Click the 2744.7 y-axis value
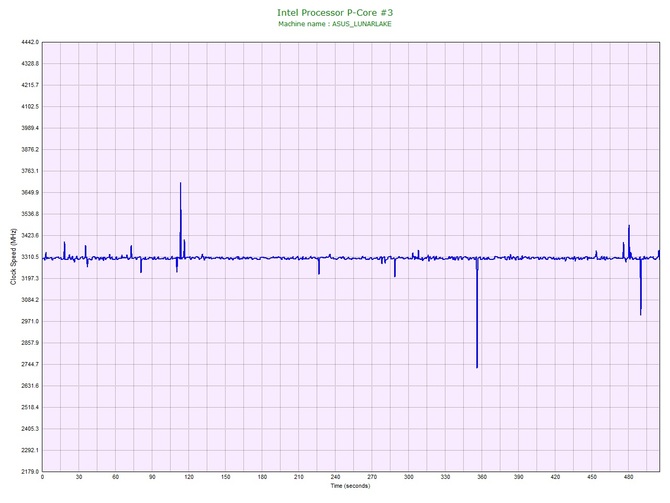The image size is (670, 503). [30, 365]
